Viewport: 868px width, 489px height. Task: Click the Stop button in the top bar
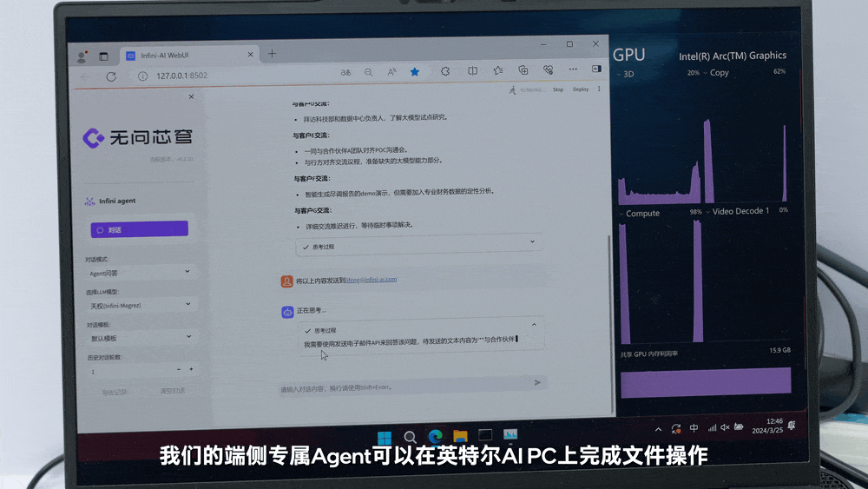point(558,89)
